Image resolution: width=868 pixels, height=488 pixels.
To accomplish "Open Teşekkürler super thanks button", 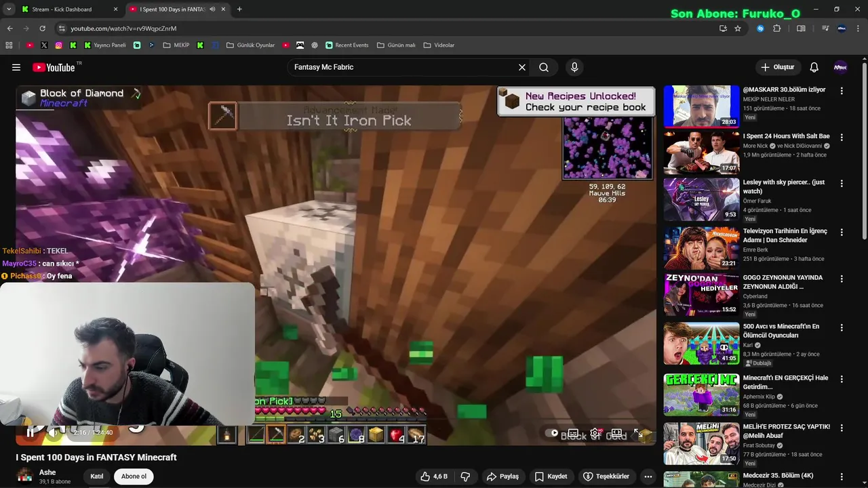I will [x=606, y=476].
